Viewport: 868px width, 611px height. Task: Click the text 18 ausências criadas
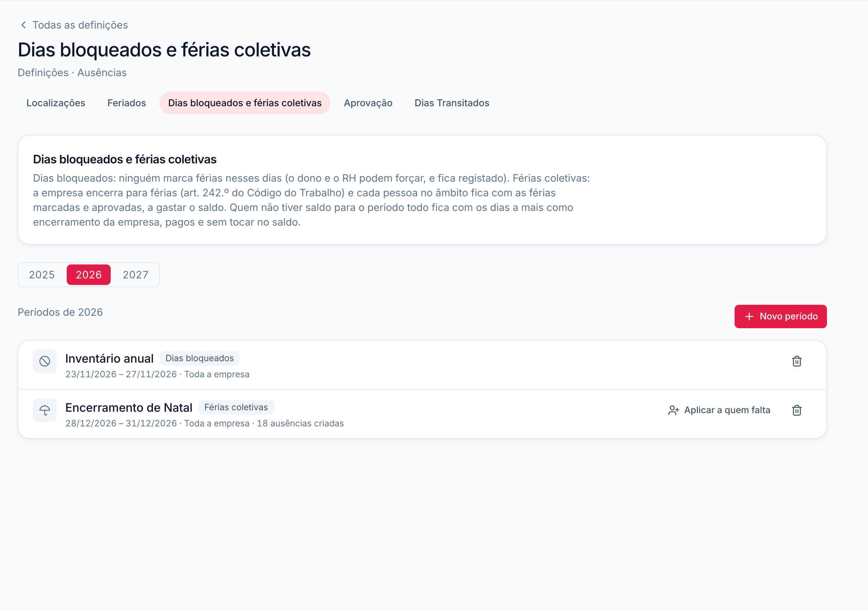(x=300, y=423)
